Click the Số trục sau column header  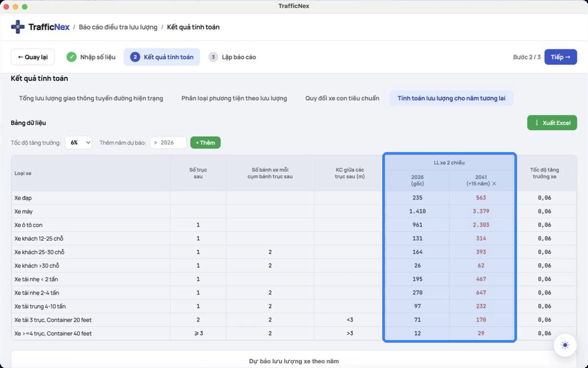coord(198,173)
